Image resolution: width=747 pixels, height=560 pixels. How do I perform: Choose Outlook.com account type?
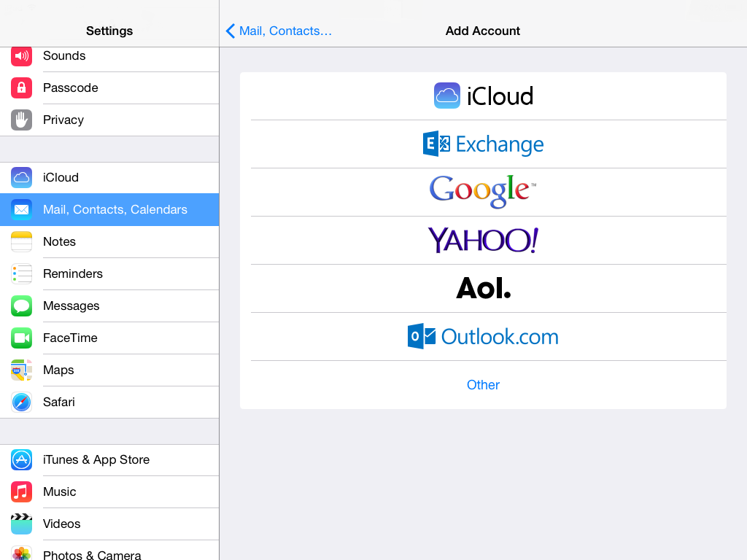(x=483, y=337)
